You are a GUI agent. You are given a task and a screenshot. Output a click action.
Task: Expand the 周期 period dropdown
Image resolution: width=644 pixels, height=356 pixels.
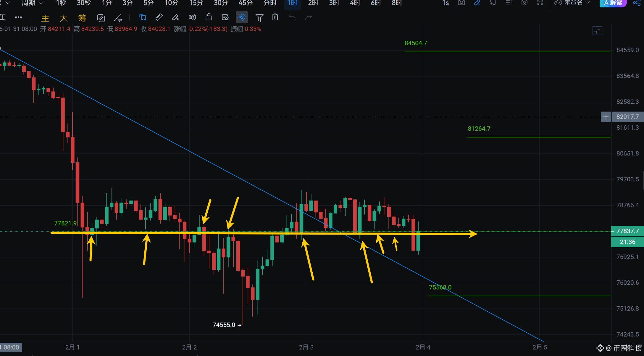33,3
